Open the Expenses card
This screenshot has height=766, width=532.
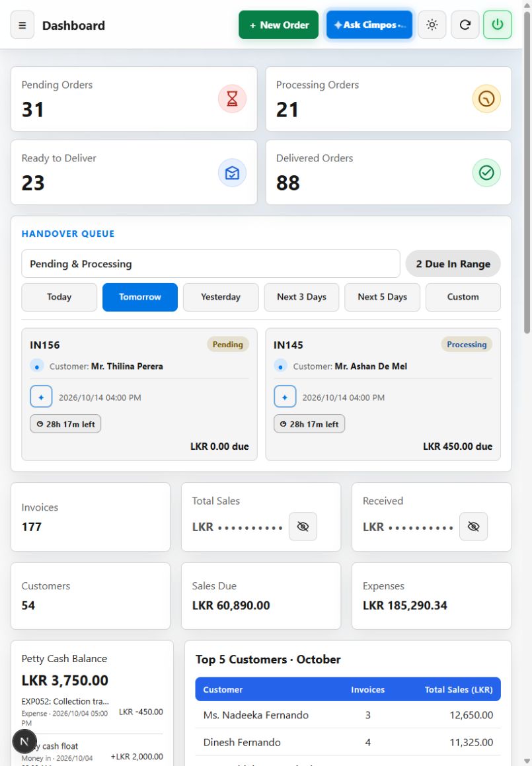(432, 596)
